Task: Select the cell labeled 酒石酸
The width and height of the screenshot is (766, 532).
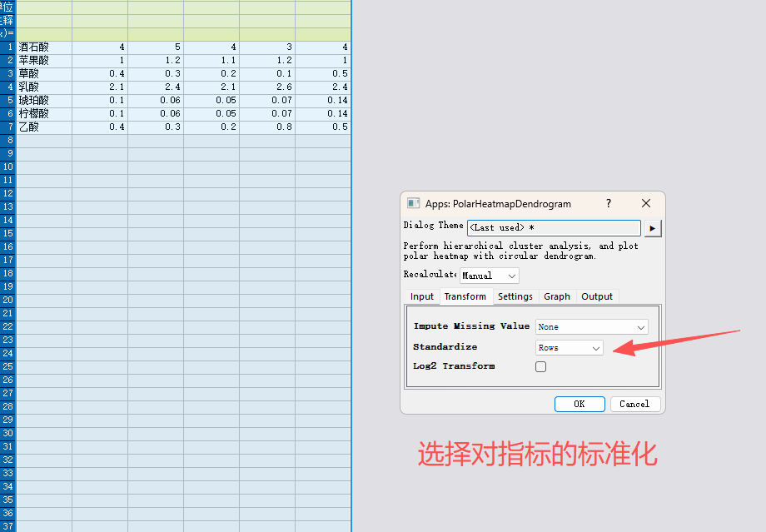Action: click(x=44, y=47)
